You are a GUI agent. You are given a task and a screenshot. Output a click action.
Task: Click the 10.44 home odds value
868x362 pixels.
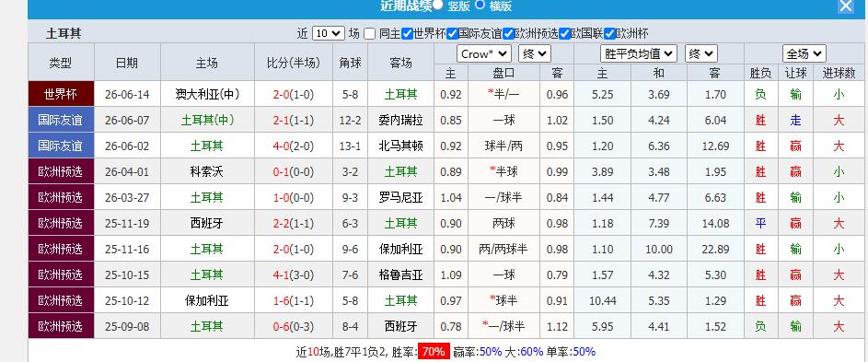(x=602, y=301)
